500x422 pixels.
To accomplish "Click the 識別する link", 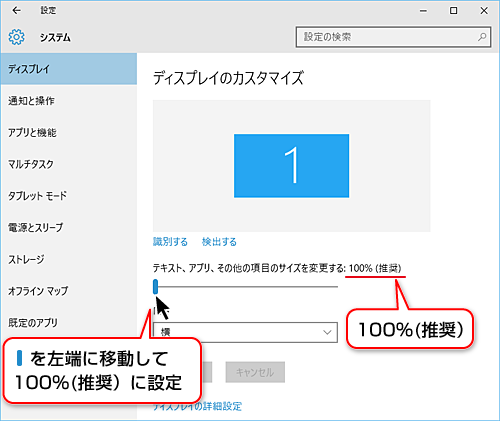I will [x=170, y=242].
